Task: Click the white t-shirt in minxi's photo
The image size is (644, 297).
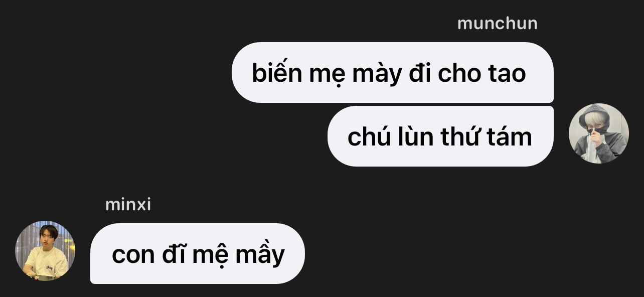Action: click(x=45, y=264)
